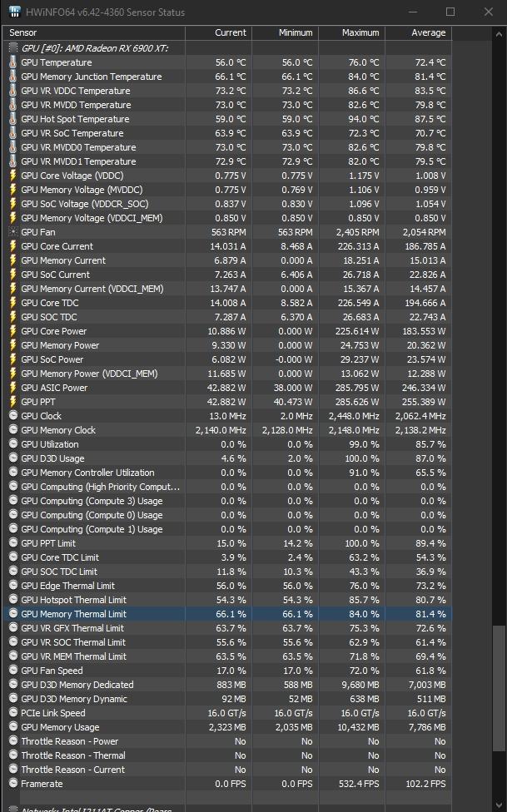Image resolution: width=507 pixels, height=812 pixels.
Task: Select GPU Memory Power (VDDCI_MEM) row
Action: [x=228, y=374]
